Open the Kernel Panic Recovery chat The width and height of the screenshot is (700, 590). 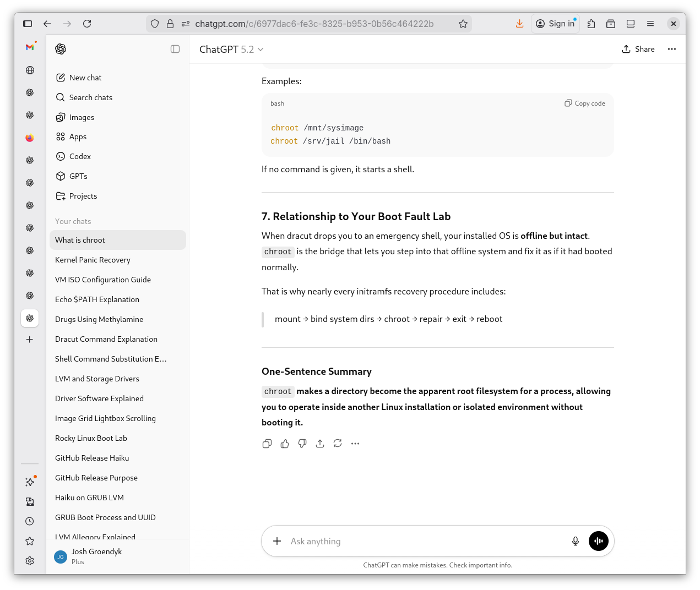(x=93, y=260)
